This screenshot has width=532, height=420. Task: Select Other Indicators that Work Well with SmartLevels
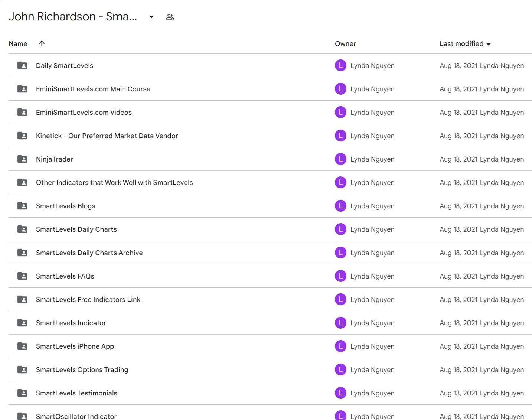tap(114, 182)
